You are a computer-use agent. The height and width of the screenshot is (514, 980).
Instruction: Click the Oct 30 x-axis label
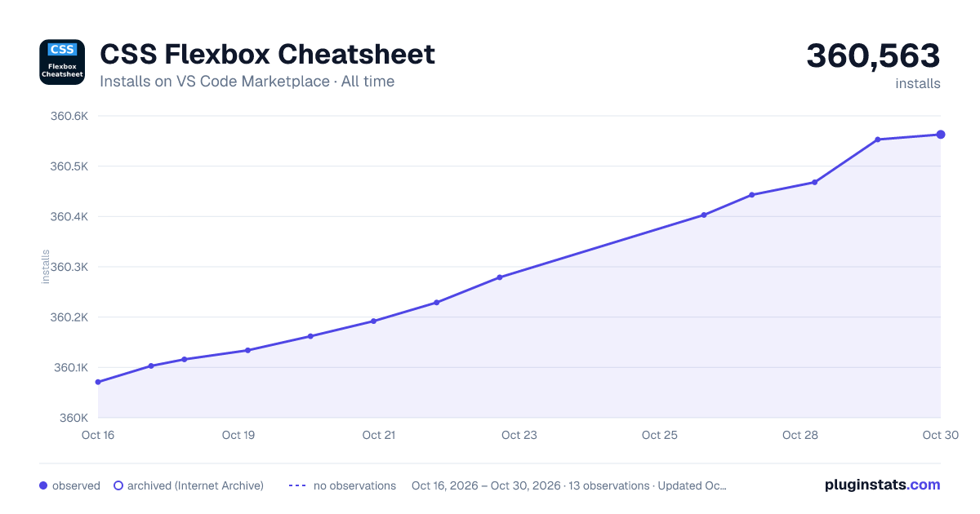click(x=939, y=435)
